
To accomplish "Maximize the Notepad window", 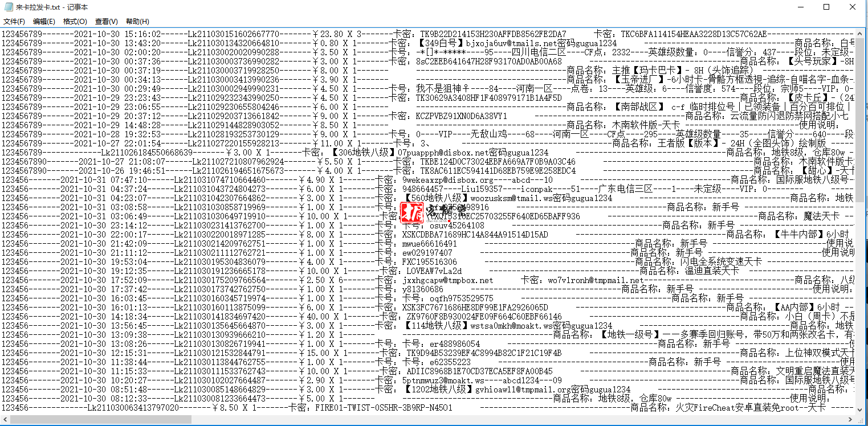I will pyautogui.click(x=826, y=7).
